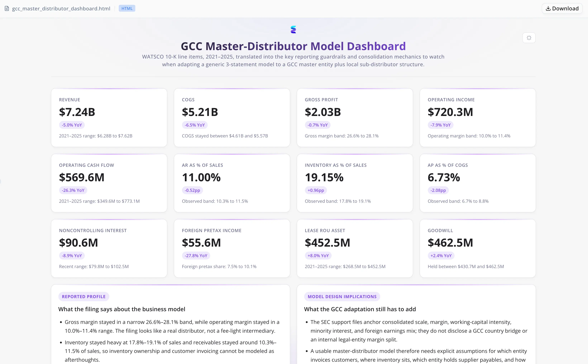The image size is (588, 364).
Task: Click the heading about the filing's business model
Action: 122,309
